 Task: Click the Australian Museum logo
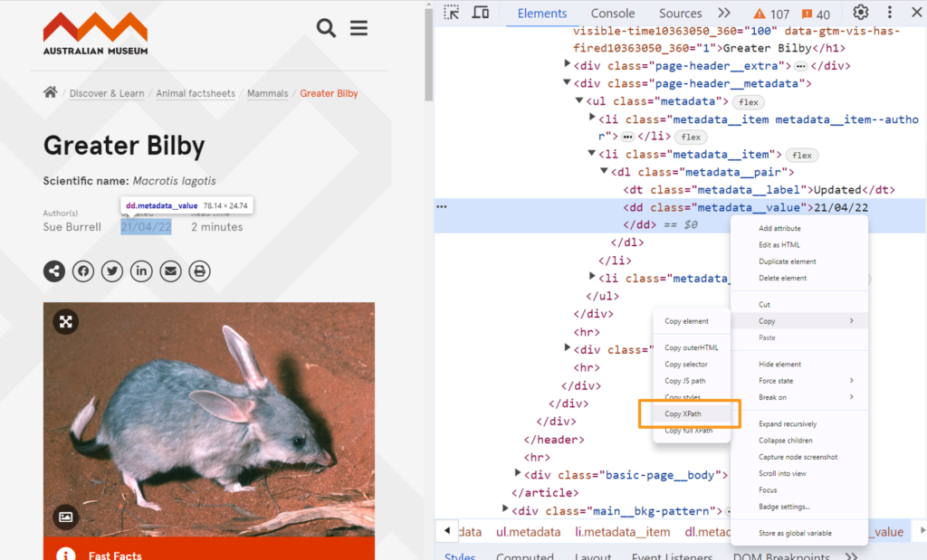coord(95,33)
